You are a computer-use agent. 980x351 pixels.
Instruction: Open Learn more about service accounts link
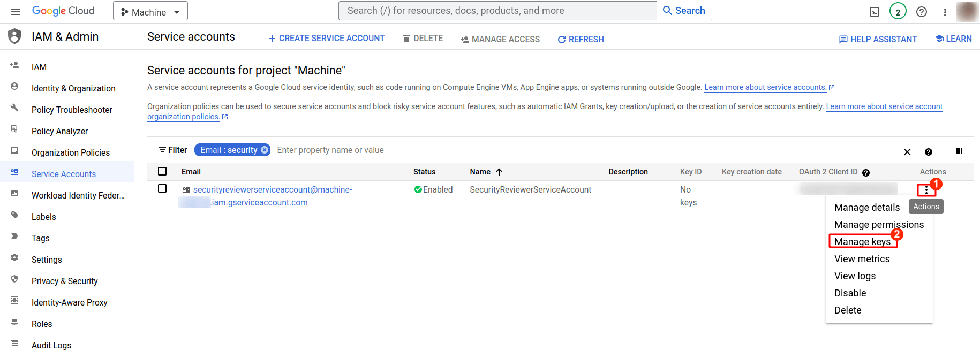[x=769, y=87]
